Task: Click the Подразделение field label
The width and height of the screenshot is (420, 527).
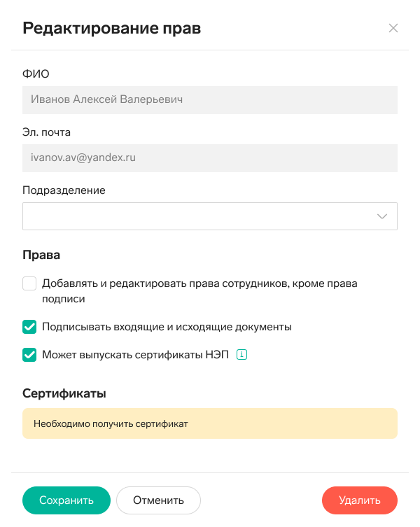Action: pyautogui.click(x=64, y=190)
